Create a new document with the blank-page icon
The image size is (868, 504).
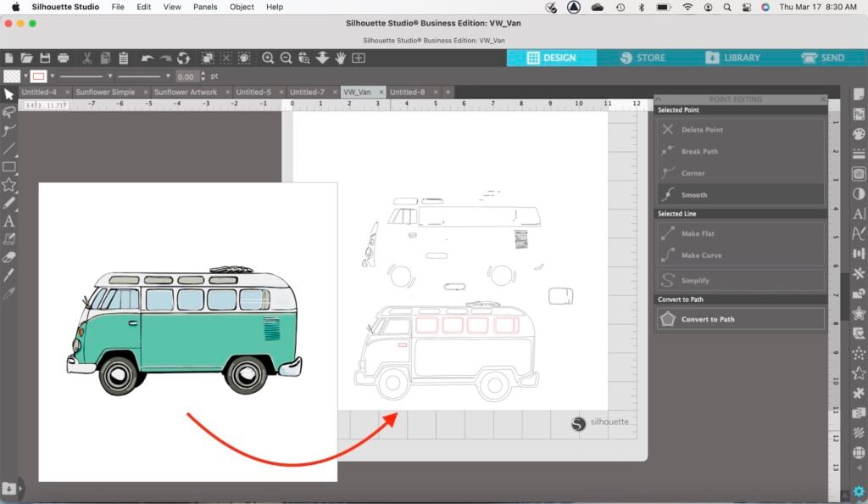(x=8, y=58)
